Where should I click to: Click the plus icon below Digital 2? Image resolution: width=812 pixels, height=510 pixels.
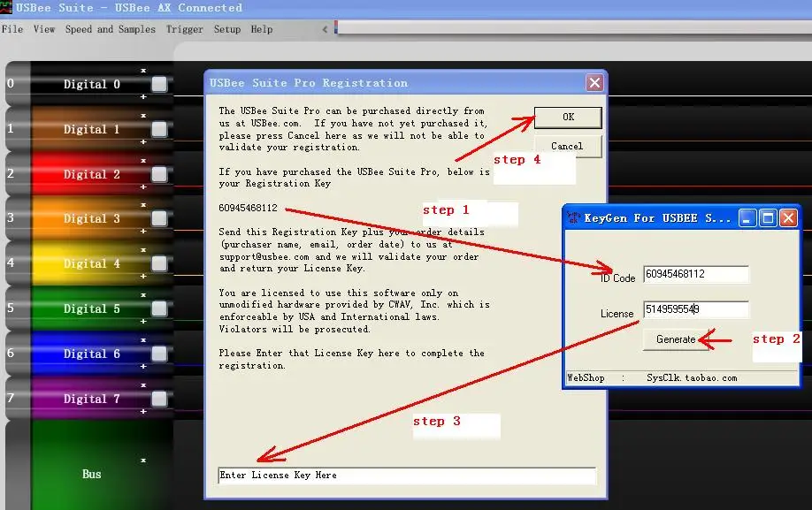coord(143,186)
